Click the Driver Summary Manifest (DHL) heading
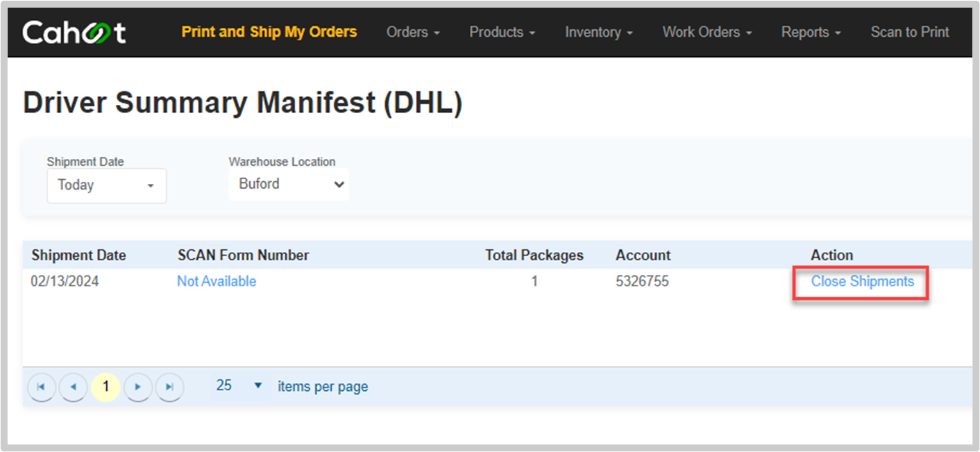Image resolution: width=980 pixels, height=452 pixels. point(242,103)
